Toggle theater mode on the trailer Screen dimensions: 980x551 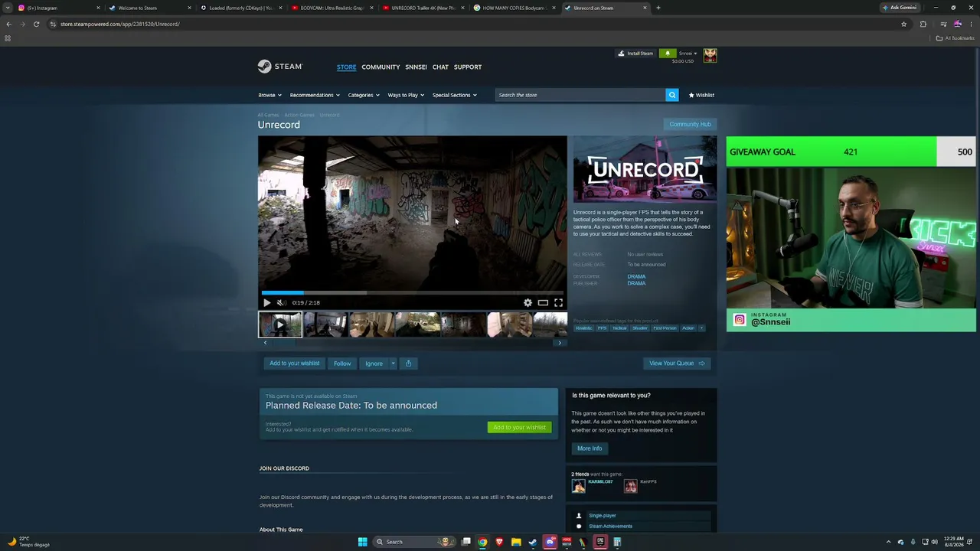(543, 302)
